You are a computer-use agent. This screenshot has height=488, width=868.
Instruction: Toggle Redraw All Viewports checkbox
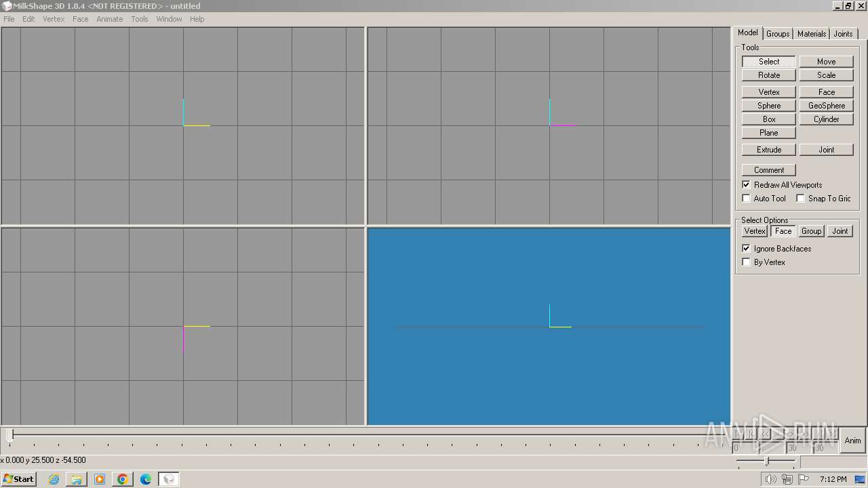(747, 185)
